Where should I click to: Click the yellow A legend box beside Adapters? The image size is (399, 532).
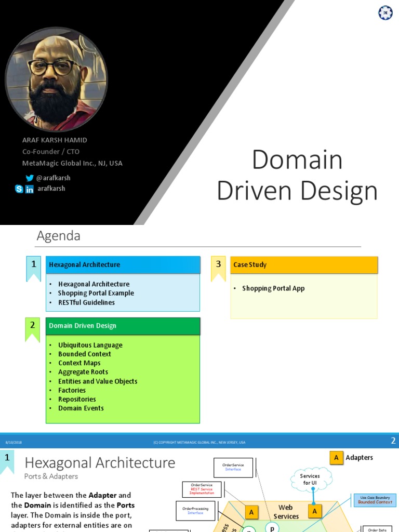[336, 457]
